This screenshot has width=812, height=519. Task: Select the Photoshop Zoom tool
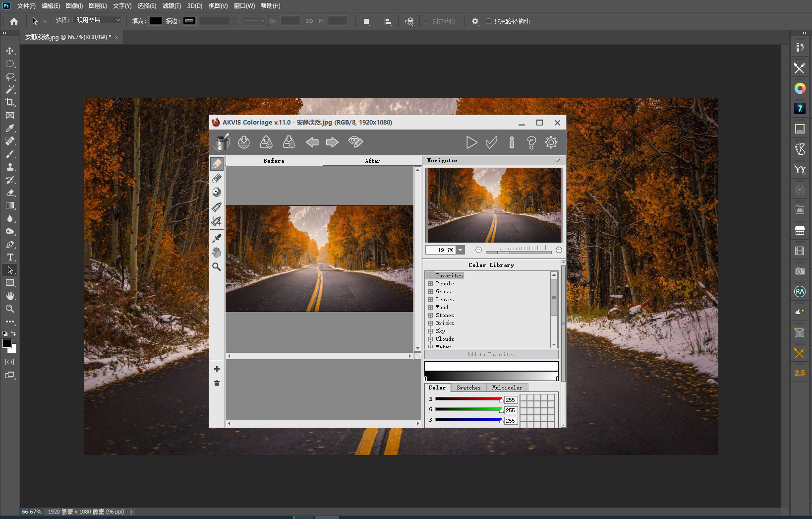point(10,309)
